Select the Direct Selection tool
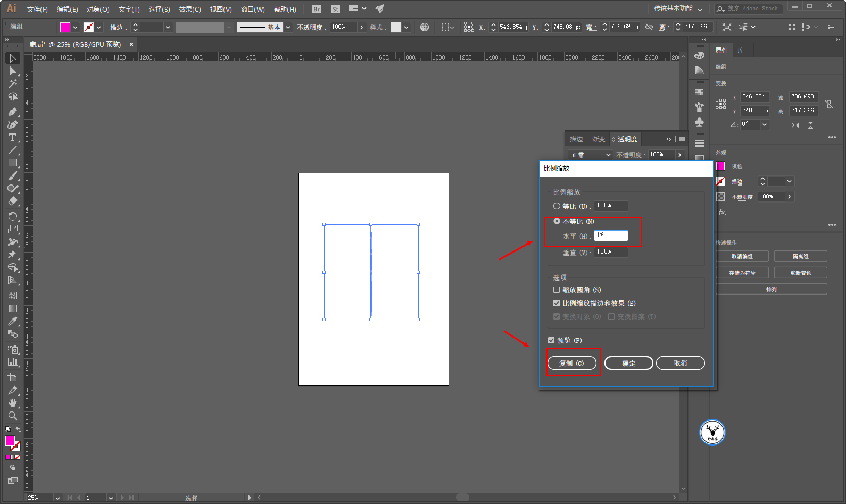The height and width of the screenshot is (504, 846). pos(13,71)
